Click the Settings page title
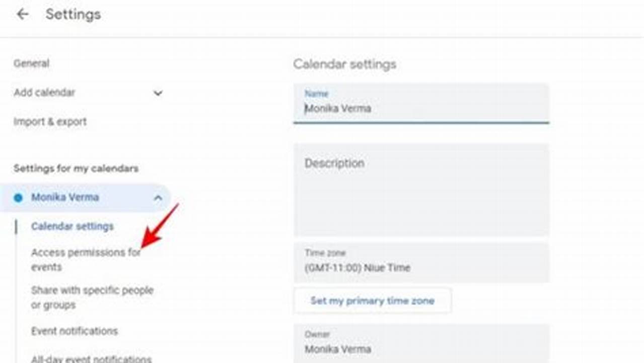This screenshot has height=363, width=644. pyautogui.click(x=73, y=14)
